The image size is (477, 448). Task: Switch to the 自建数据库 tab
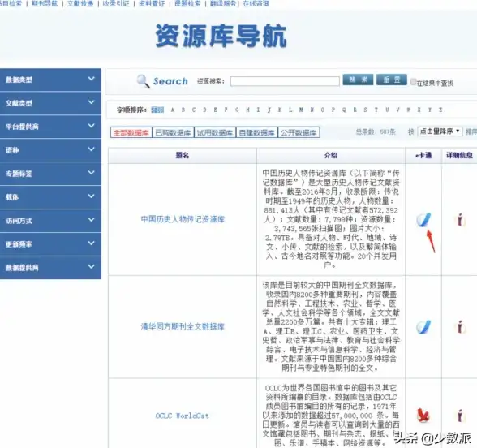click(256, 132)
